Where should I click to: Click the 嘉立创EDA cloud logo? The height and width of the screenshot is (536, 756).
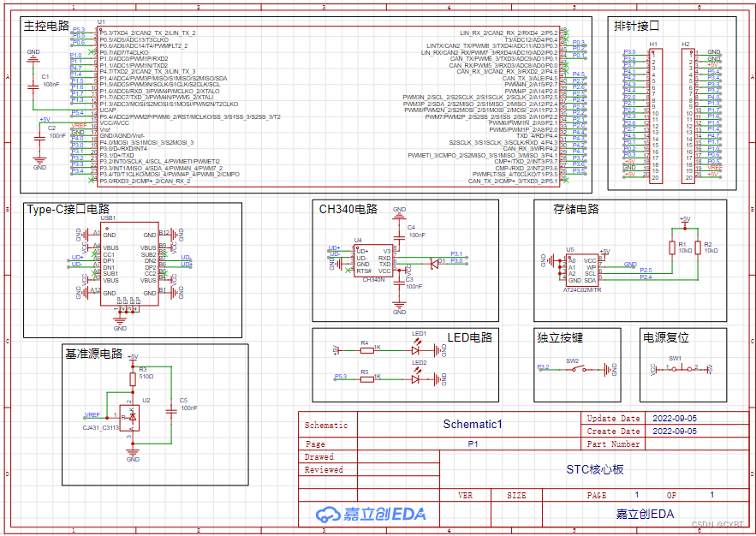click(x=371, y=515)
